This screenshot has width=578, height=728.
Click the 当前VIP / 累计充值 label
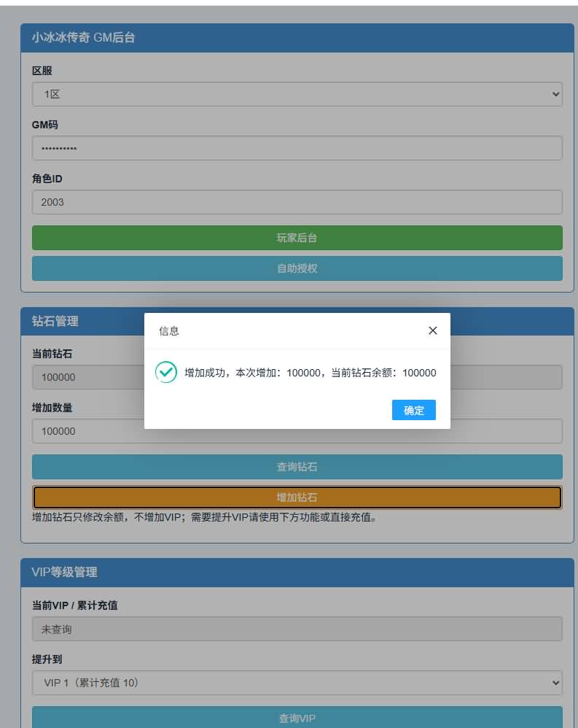(74, 605)
